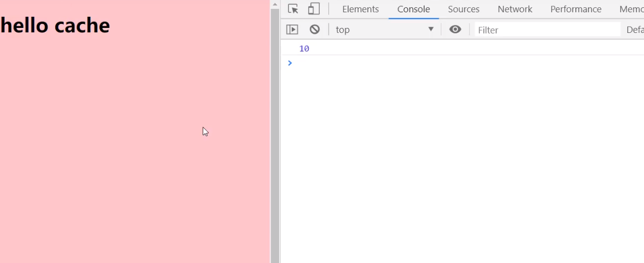Click the hello cache heading
The width and height of the screenshot is (644, 263).
[x=55, y=26]
